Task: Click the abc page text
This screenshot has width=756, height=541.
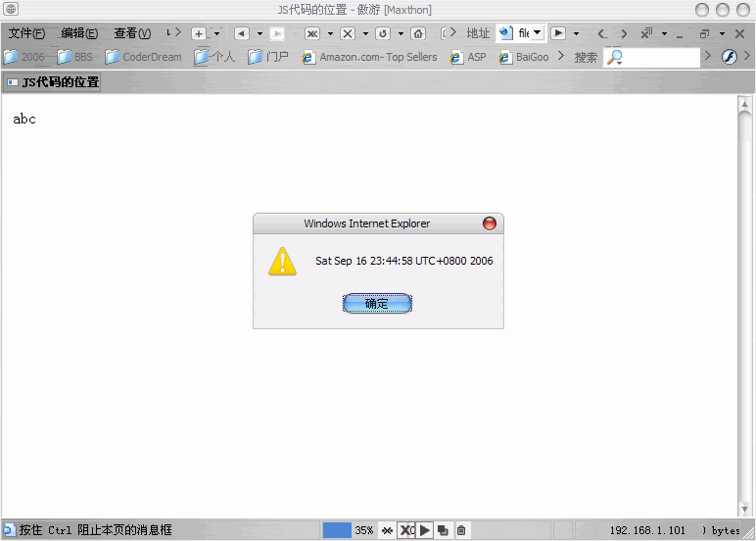Action: point(24,120)
